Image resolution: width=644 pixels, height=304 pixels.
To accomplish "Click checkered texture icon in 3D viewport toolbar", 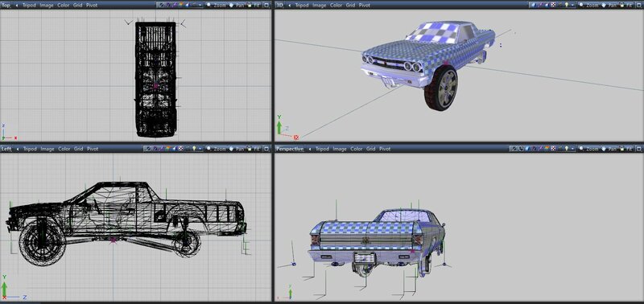I will 553,6.
